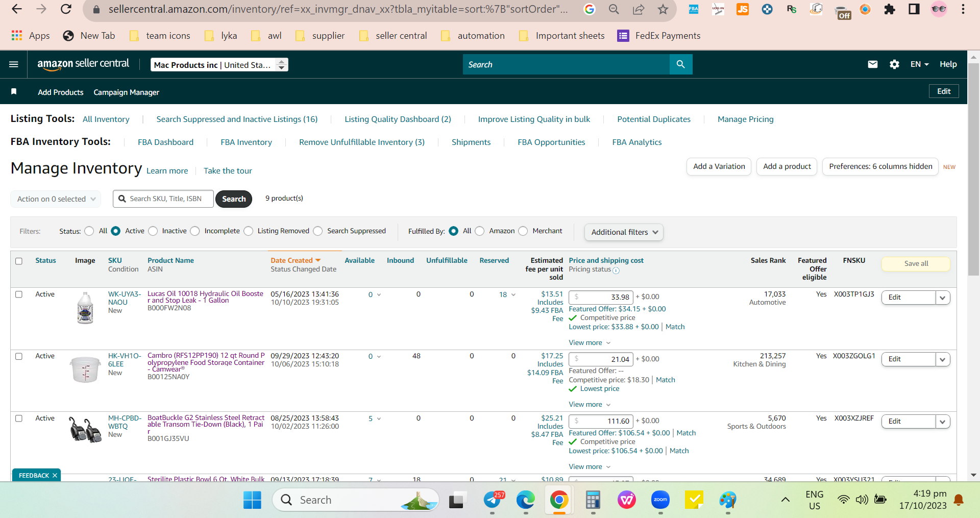Open the Action on 0 selected dropdown
The image size is (980, 518).
(56, 199)
